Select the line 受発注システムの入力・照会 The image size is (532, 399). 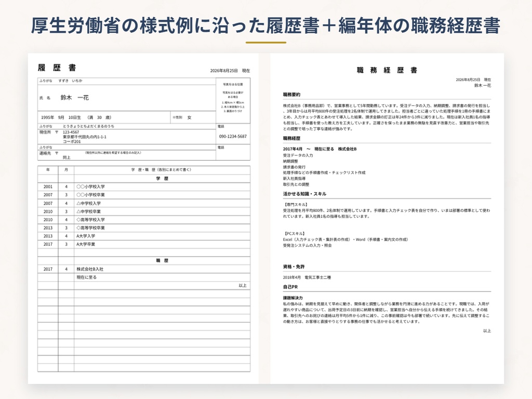pos(308,245)
